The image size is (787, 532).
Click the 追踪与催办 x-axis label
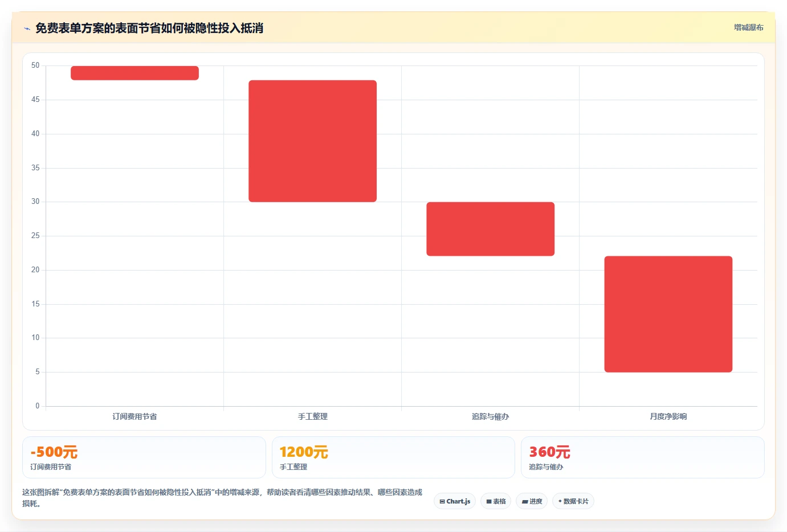tap(490, 416)
